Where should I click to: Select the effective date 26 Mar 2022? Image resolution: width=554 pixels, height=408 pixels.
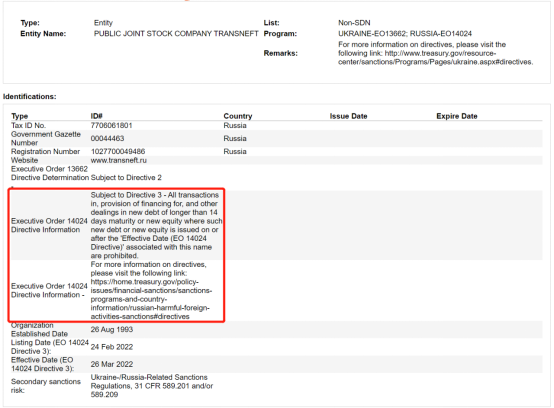(x=112, y=364)
